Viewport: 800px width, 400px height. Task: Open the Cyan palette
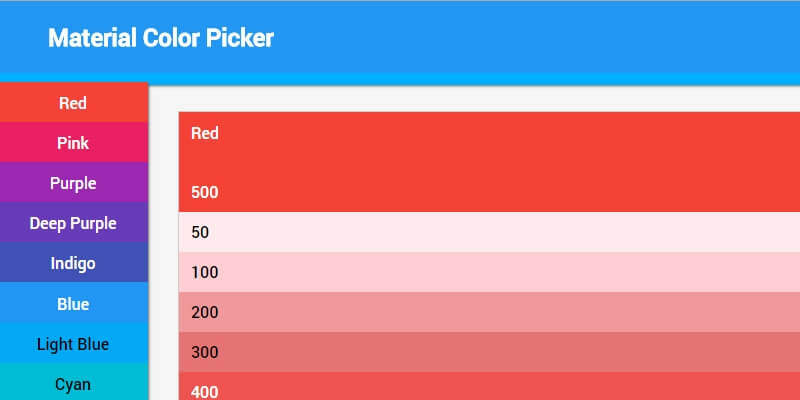coord(73,384)
